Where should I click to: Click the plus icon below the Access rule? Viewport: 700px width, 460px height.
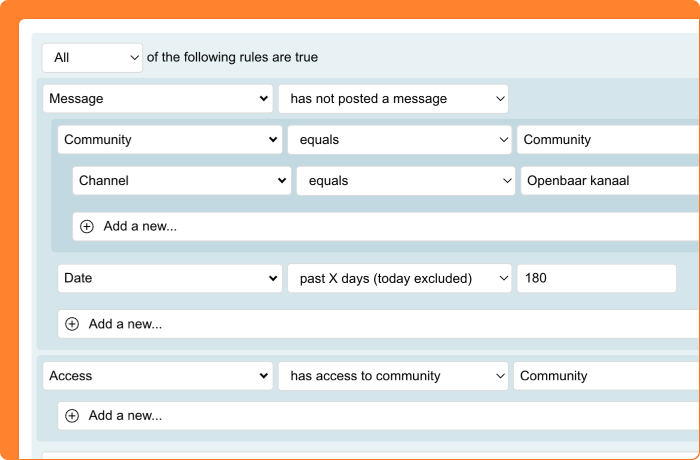pos(72,415)
